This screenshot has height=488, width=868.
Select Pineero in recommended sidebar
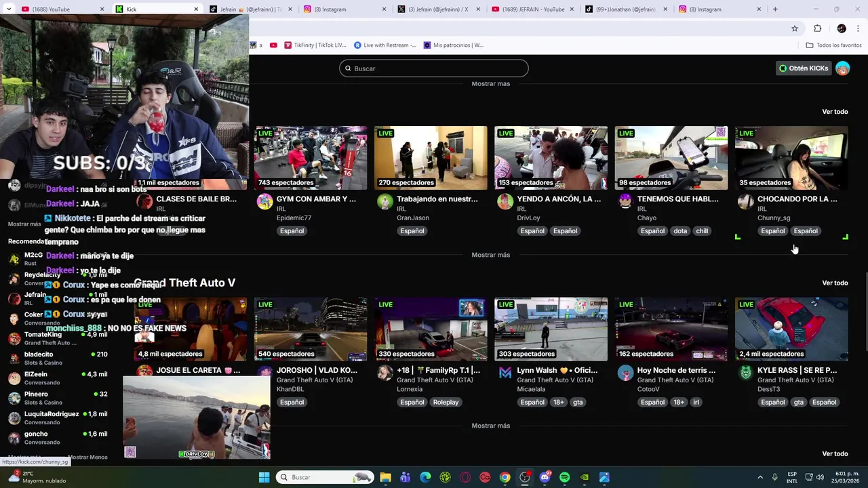pos(58,398)
